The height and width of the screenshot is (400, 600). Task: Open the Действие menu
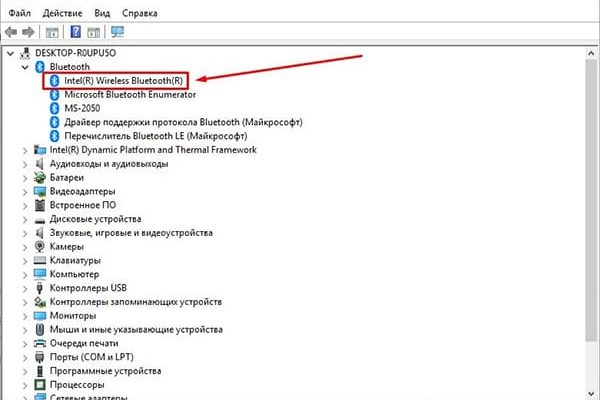tap(62, 13)
